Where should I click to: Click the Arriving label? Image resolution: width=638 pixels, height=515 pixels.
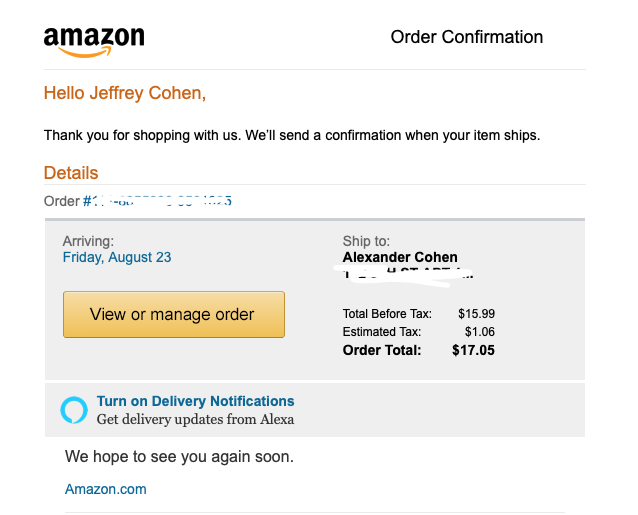coord(88,241)
